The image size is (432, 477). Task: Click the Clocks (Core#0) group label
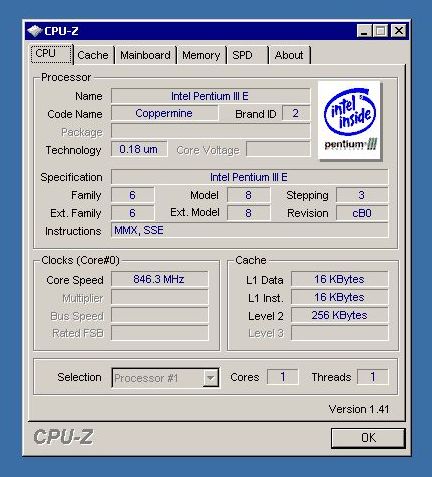pos(80,260)
